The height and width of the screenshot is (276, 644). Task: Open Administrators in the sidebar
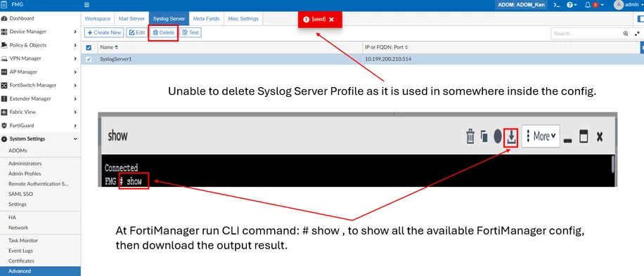(x=25, y=163)
